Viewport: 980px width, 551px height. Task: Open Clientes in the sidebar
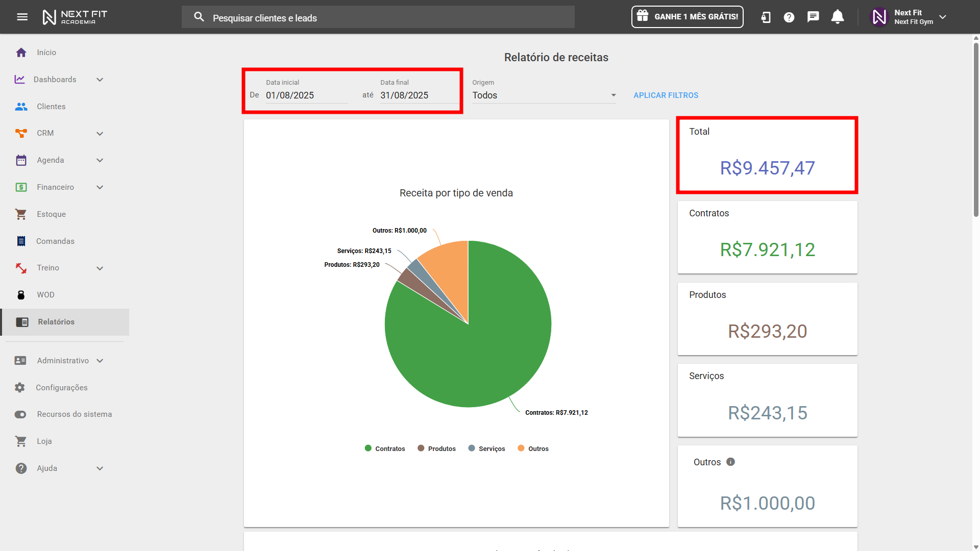pyautogui.click(x=51, y=107)
